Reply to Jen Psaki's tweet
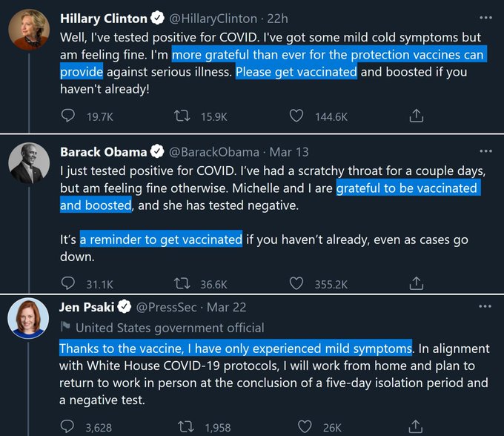The width and height of the screenshot is (504, 436). pyautogui.click(x=68, y=426)
